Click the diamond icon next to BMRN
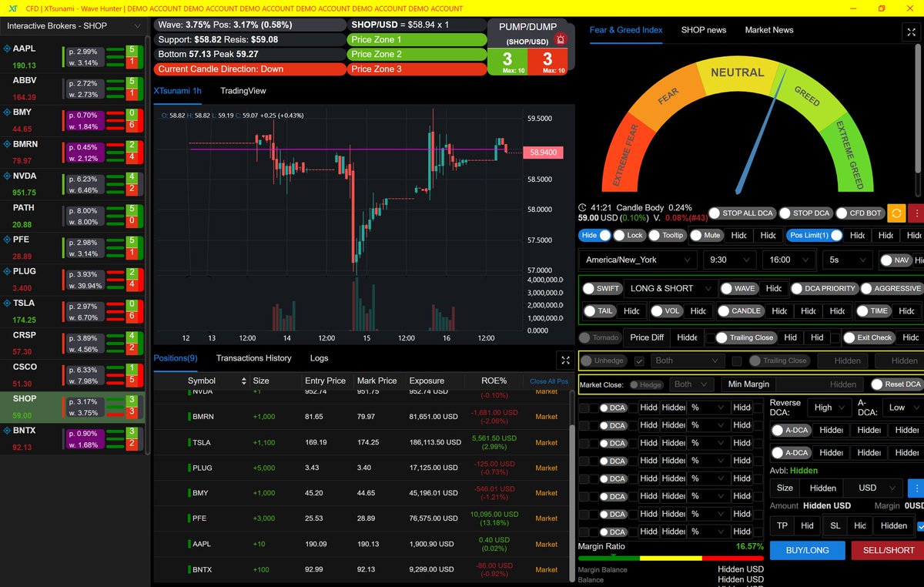This screenshot has width=924, height=587. click(x=8, y=144)
